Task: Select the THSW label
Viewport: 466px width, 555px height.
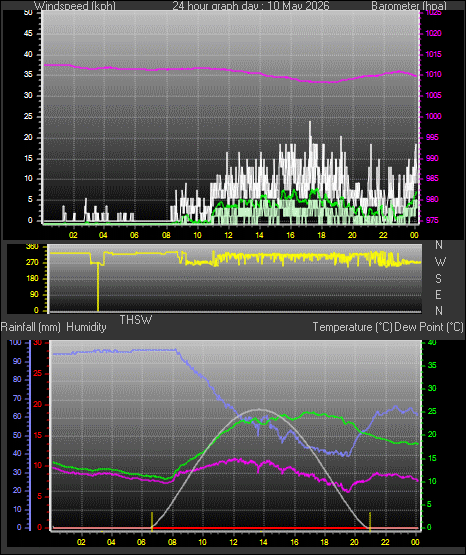Action: coord(136,320)
